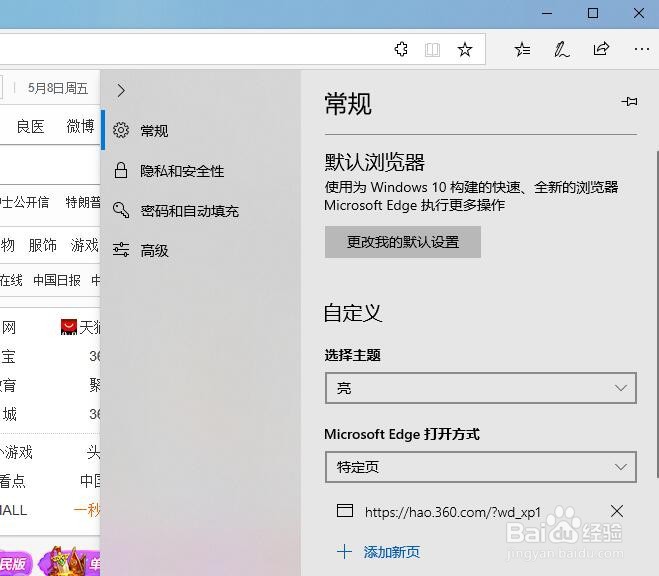Click the gear icon next to 常规
Viewport: 659px width, 576px height.
tap(121, 131)
